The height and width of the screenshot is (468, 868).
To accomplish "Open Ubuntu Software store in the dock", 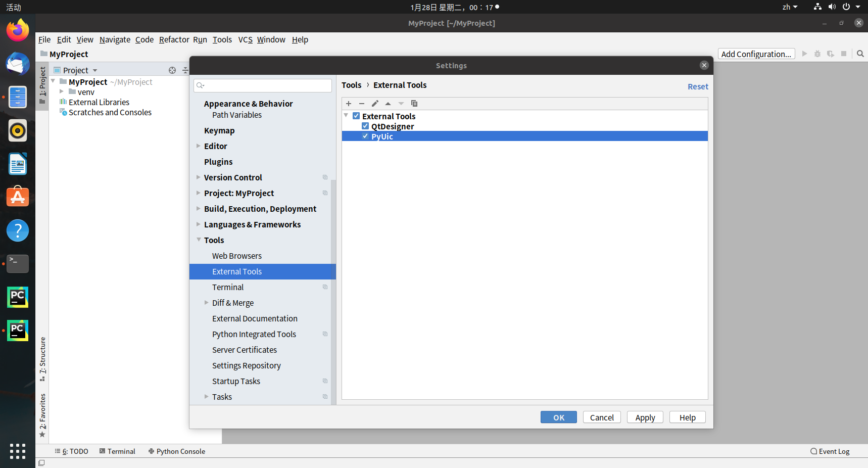I will coord(18,197).
